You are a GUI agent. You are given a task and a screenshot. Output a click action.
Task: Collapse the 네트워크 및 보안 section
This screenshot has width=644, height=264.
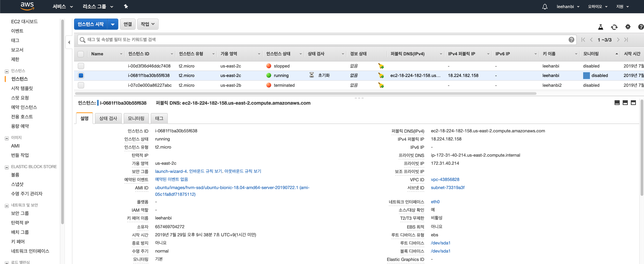tap(7, 206)
